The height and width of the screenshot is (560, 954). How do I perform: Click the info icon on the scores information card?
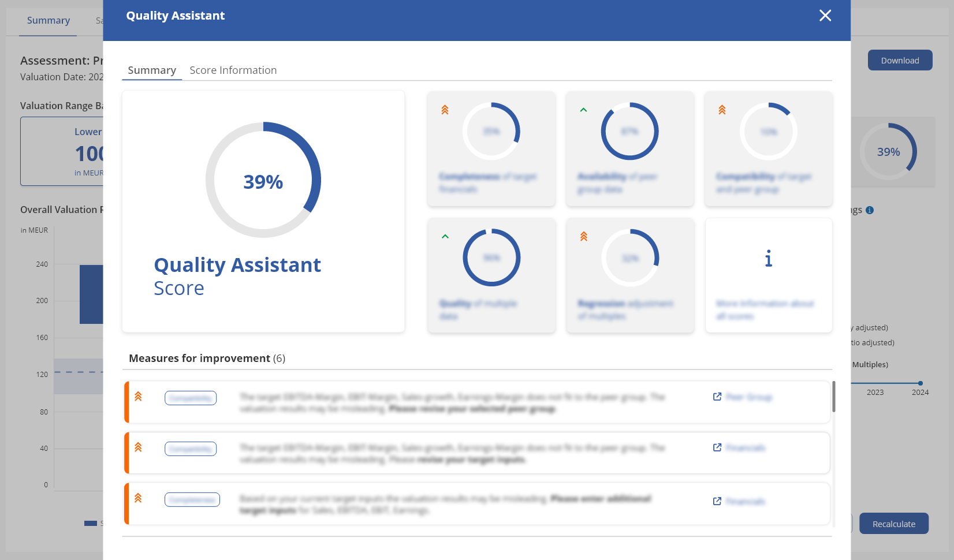coord(768,259)
